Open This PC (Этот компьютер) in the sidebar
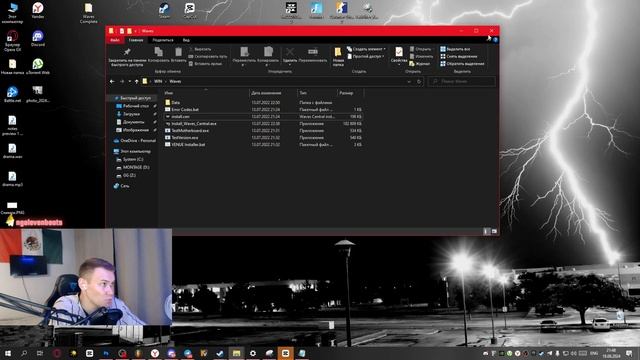Screen dimensions: 640x360 point(132,151)
